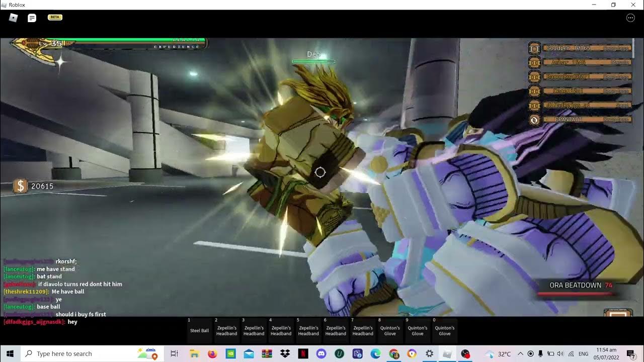This screenshot has width=644, height=362.
Task: Click player Soldier_10165 in the player list
Action: tap(587, 48)
